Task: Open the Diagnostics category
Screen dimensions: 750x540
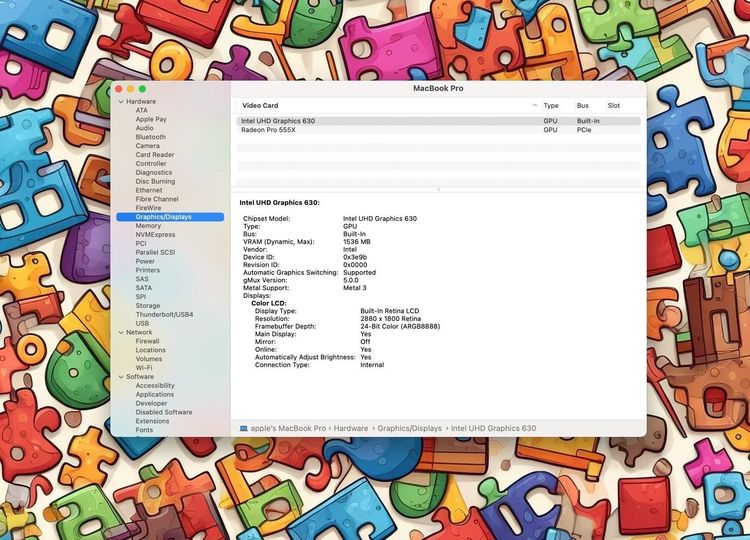Action: point(154,173)
